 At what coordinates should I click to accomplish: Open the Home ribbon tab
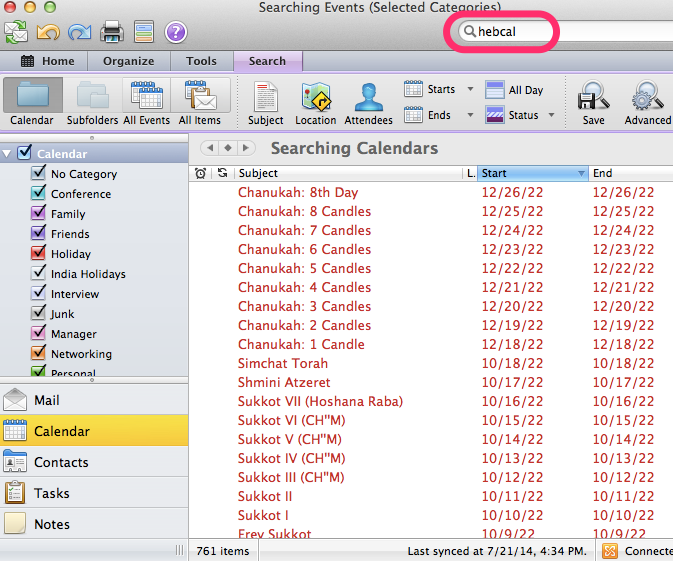coord(48,61)
